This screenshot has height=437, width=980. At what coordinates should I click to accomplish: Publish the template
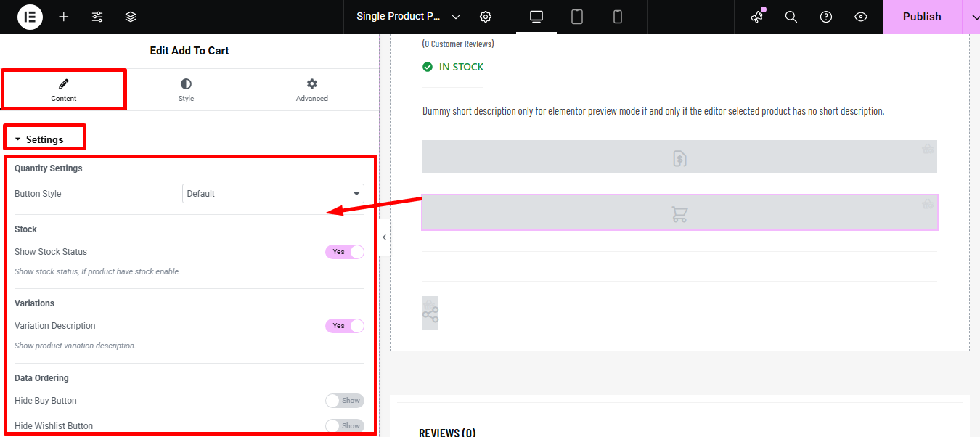(x=921, y=17)
